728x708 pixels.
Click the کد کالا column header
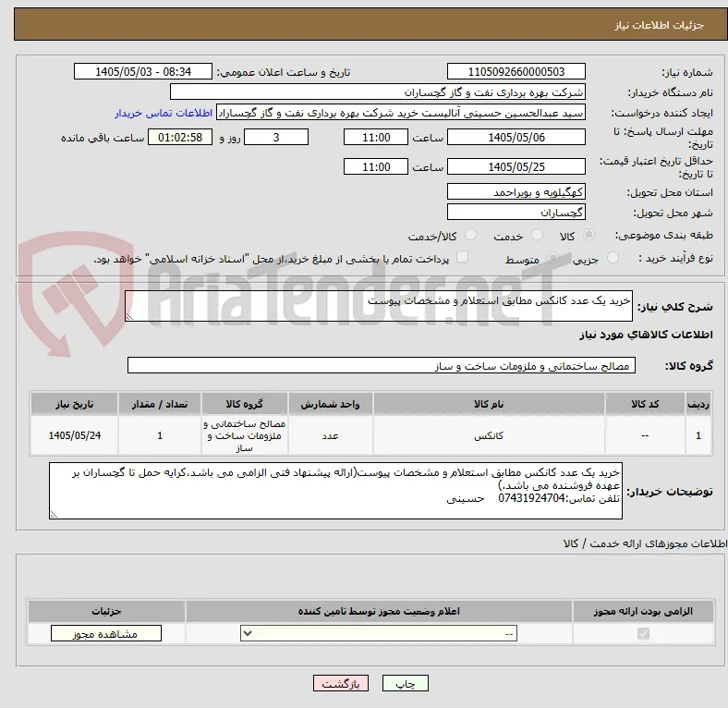click(645, 404)
